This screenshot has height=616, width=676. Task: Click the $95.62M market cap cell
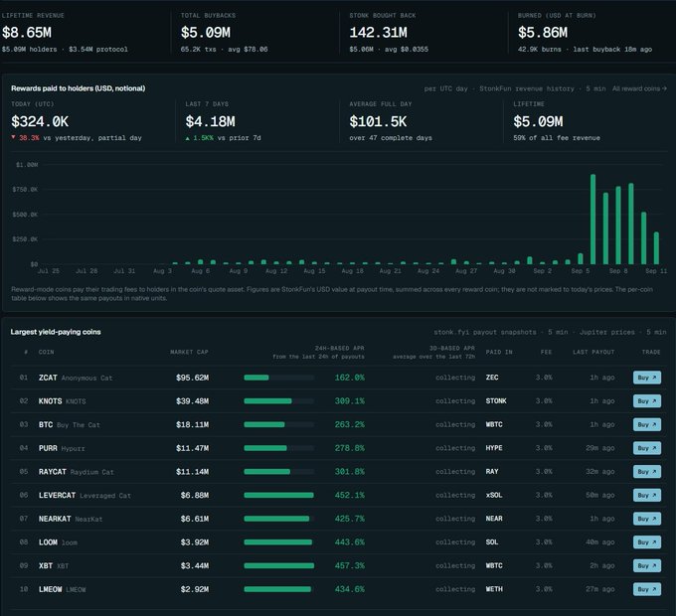(192, 378)
